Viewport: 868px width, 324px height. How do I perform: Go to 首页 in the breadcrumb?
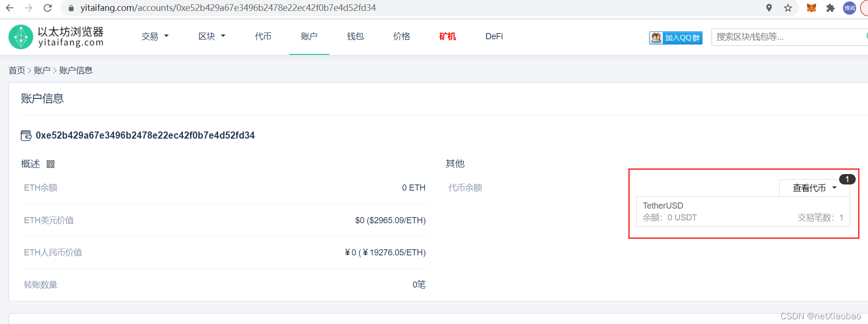pyautogui.click(x=17, y=70)
